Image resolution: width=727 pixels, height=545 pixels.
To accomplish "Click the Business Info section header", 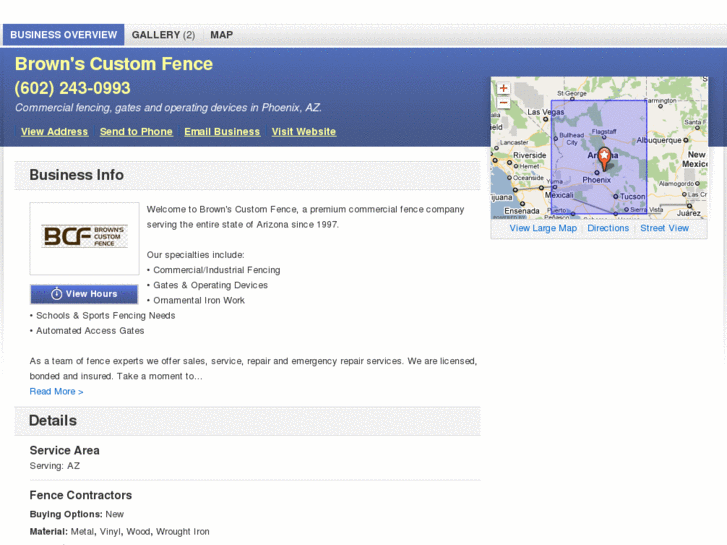I will (x=77, y=175).
